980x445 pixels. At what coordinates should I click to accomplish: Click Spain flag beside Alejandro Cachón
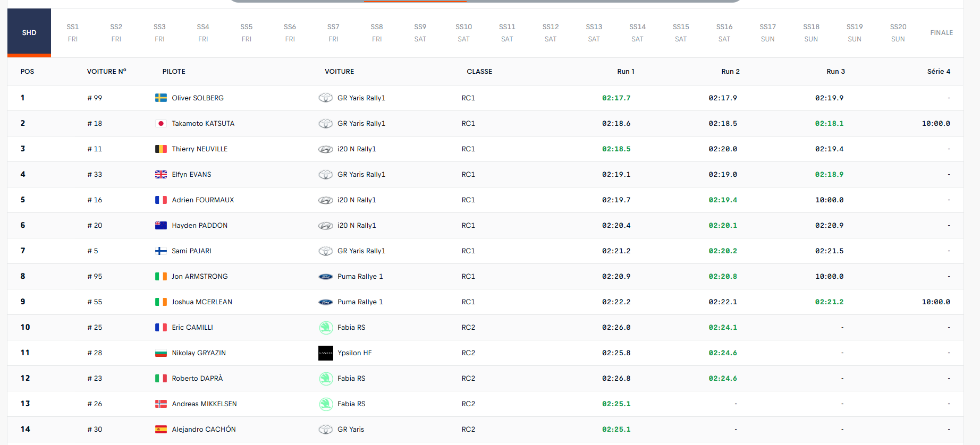(x=160, y=429)
